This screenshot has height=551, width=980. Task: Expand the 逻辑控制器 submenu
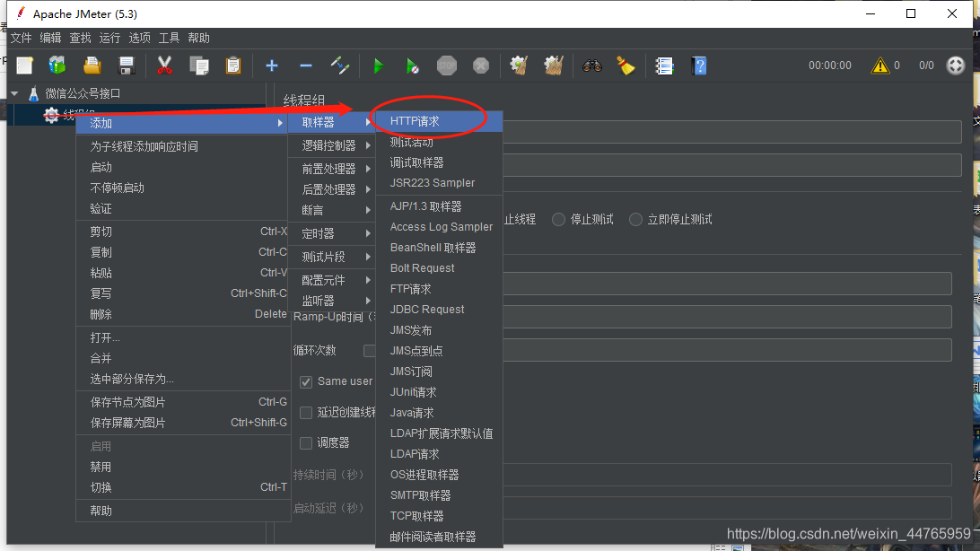pos(332,145)
